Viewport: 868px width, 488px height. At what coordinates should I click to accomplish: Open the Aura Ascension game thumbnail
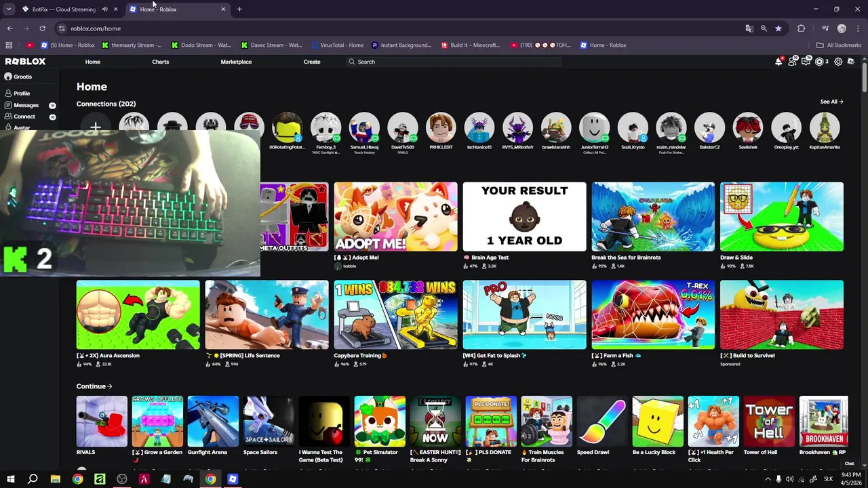(138, 314)
